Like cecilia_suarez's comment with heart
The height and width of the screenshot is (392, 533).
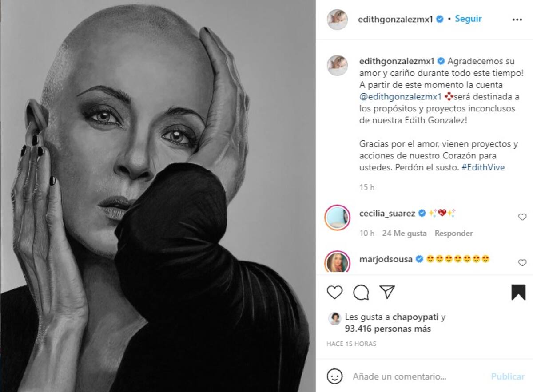(522, 217)
